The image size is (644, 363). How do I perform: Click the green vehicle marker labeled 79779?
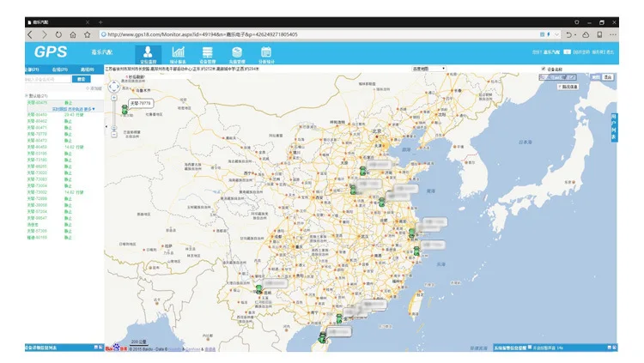[125, 109]
